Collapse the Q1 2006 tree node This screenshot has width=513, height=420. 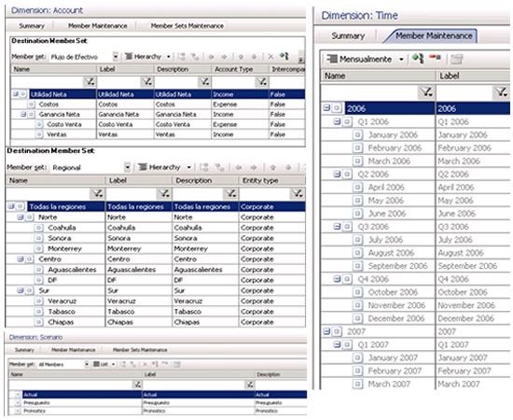[x=337, y=121]
